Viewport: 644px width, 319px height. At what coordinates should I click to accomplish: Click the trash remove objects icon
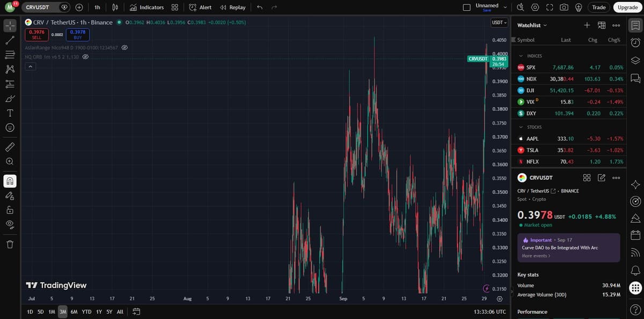[10, 244]
